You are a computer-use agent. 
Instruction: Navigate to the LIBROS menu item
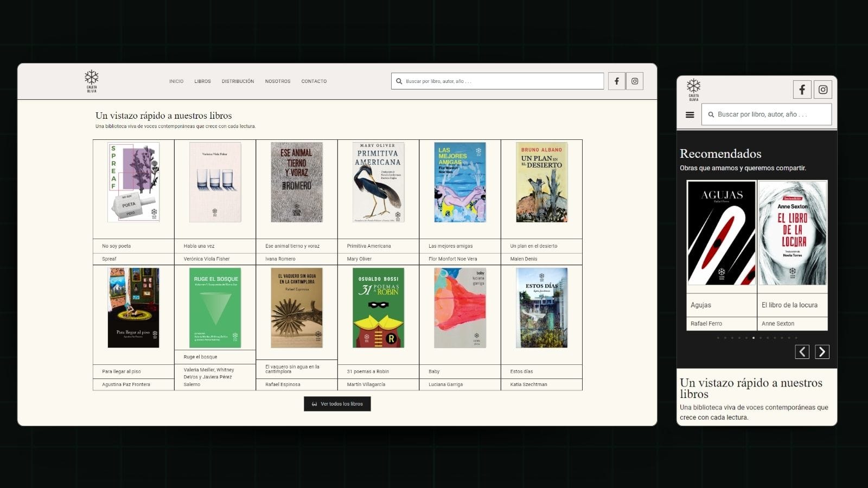(202, 81)
